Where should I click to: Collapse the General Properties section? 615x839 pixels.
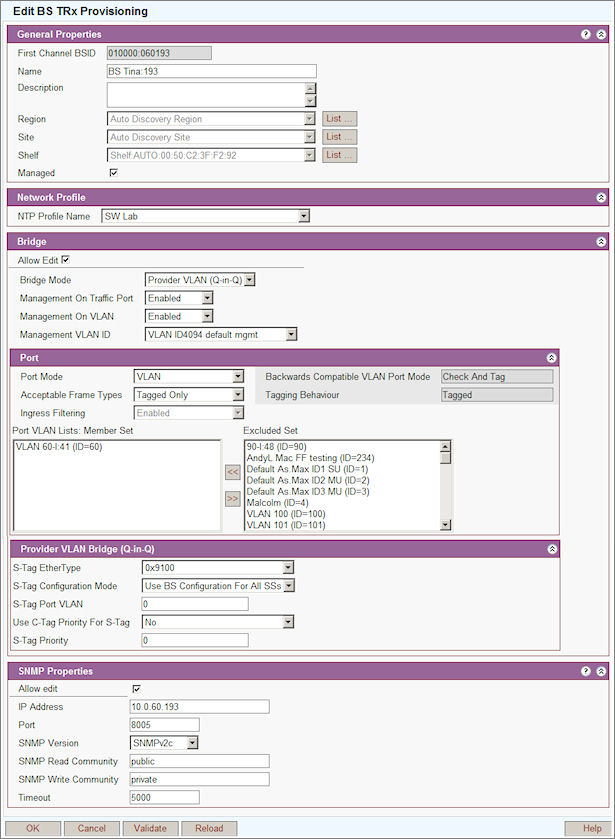pyautogui.click(x=601, y=34)
